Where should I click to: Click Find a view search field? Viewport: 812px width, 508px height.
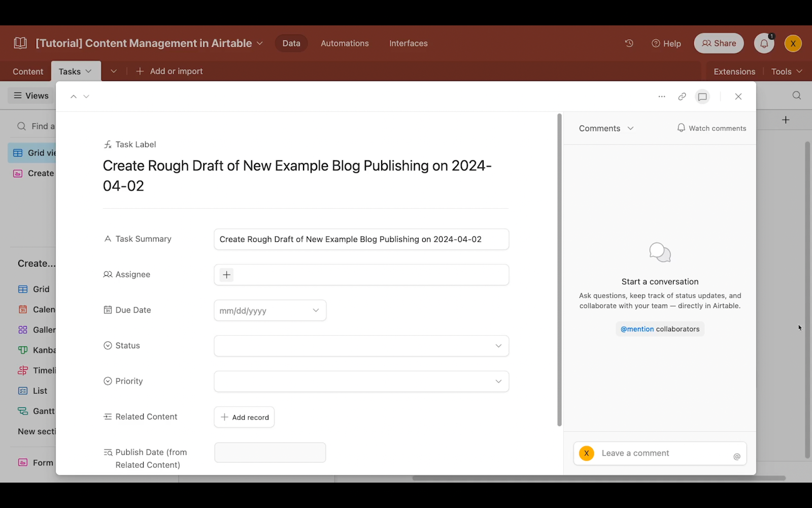36,126
